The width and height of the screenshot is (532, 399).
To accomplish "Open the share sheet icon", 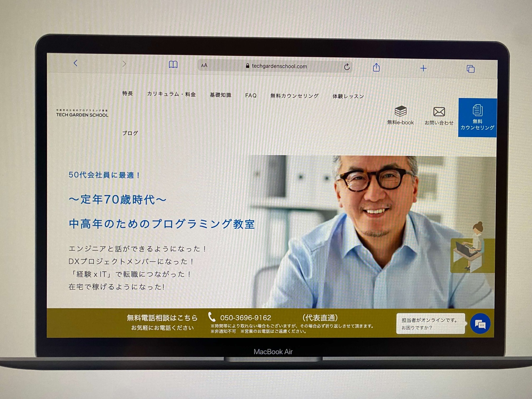I will point(376,68).
